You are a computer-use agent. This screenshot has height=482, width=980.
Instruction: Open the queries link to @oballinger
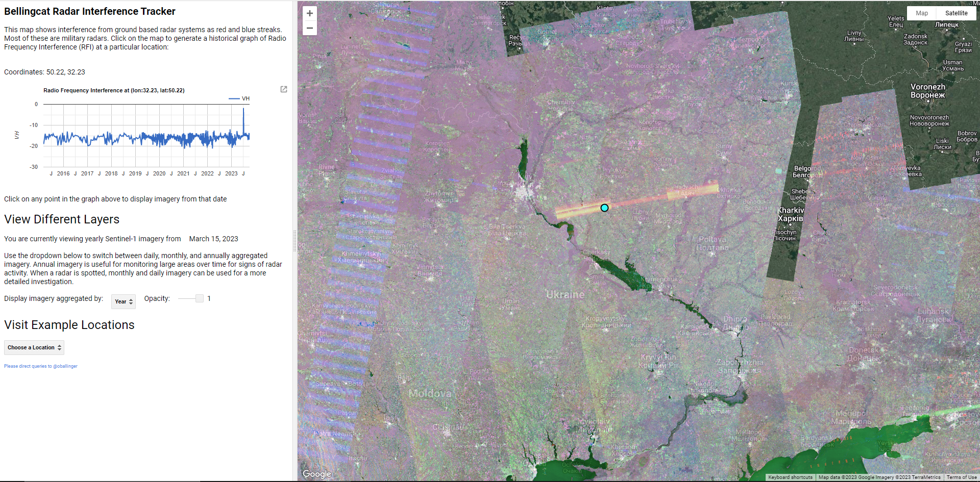click(x=41, y=366)
